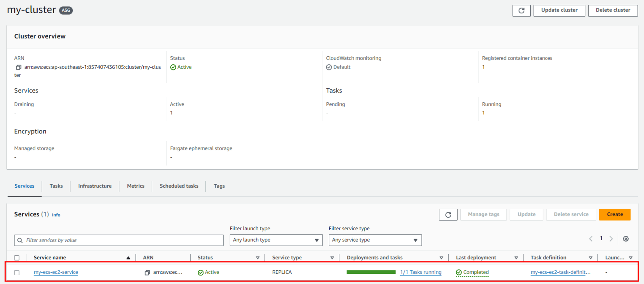Click the orange Create service button

(615, 214)
